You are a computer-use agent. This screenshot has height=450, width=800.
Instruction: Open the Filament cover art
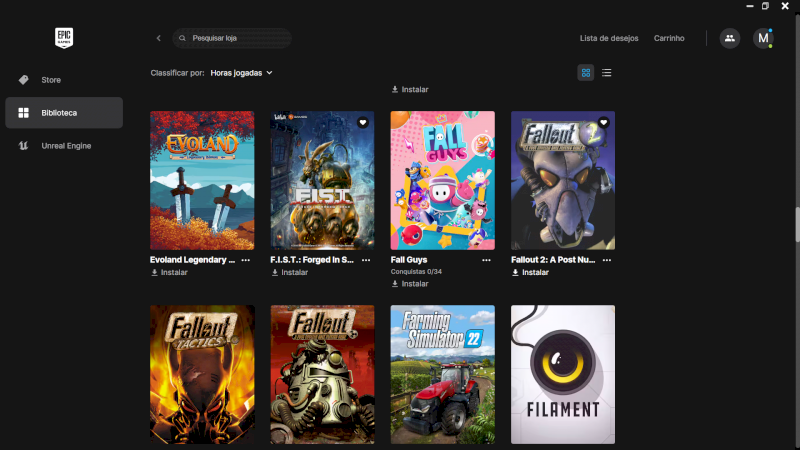pos(563,374)
